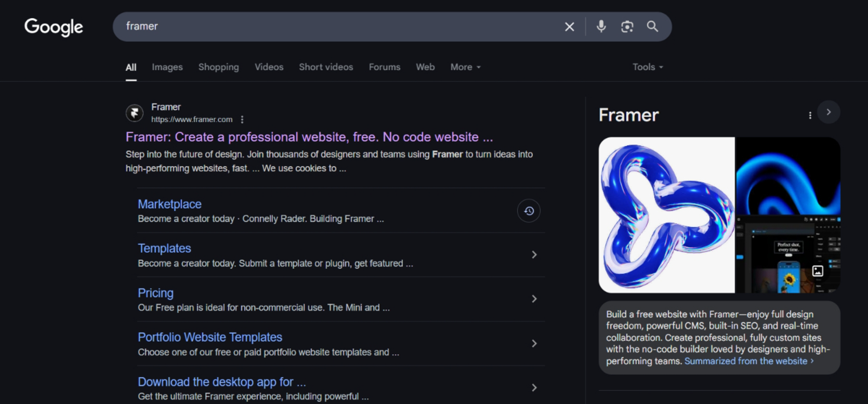This screenshot has height=404, width=868.
Task: Open the Tools dropdown
Action: point(648,67)
